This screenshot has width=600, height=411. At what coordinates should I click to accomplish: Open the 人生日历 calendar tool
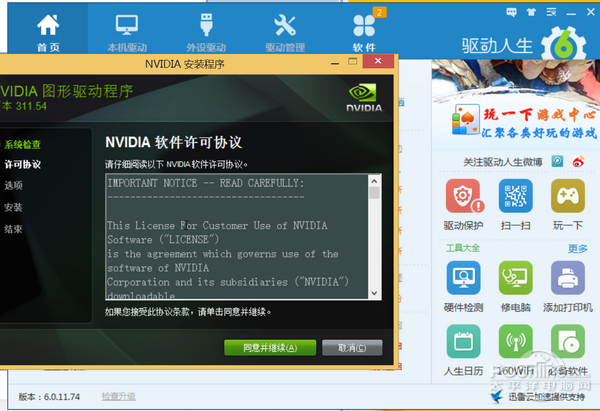[463, 341]
